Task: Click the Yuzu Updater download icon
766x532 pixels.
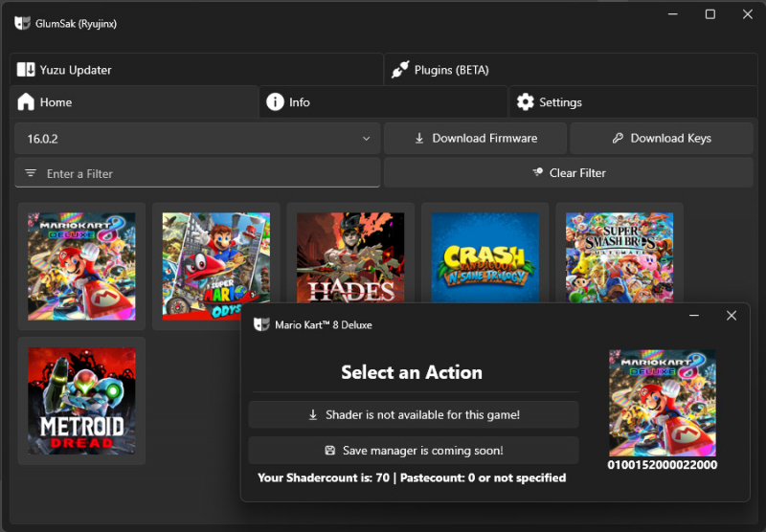Action: (26, 69)
